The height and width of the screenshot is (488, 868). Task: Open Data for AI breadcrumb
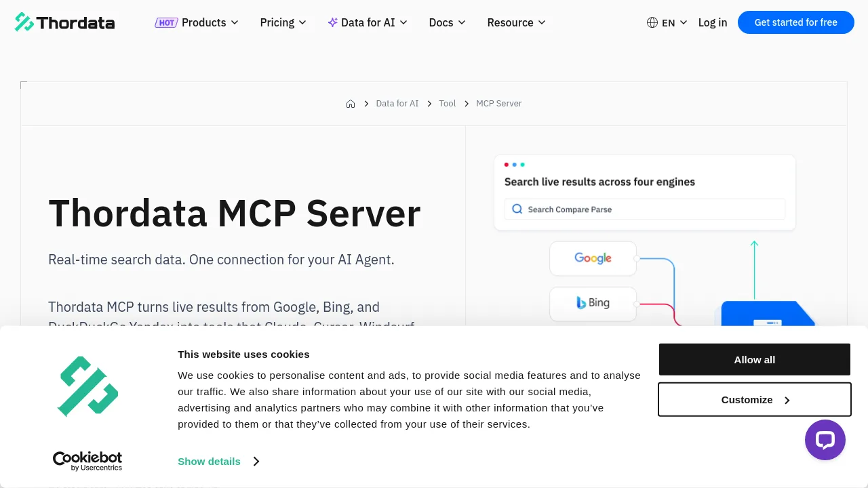tap(397, 104)
